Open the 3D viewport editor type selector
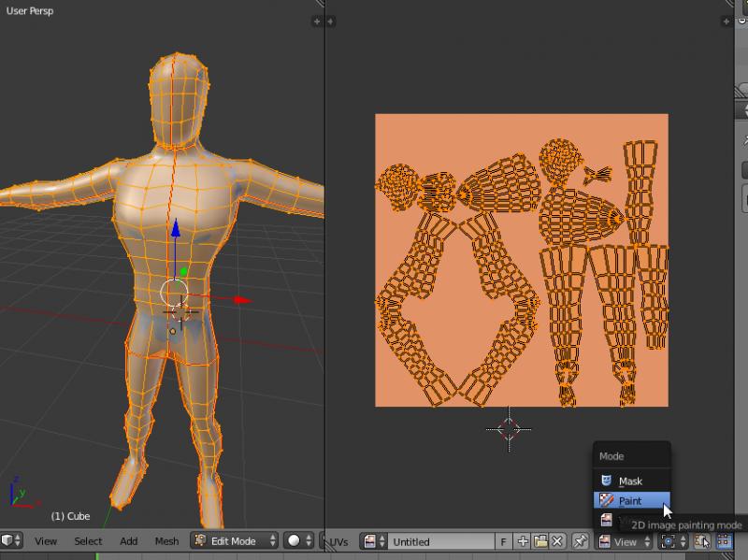The height and width of the screenshot is (560, 748). coord(11,540)
